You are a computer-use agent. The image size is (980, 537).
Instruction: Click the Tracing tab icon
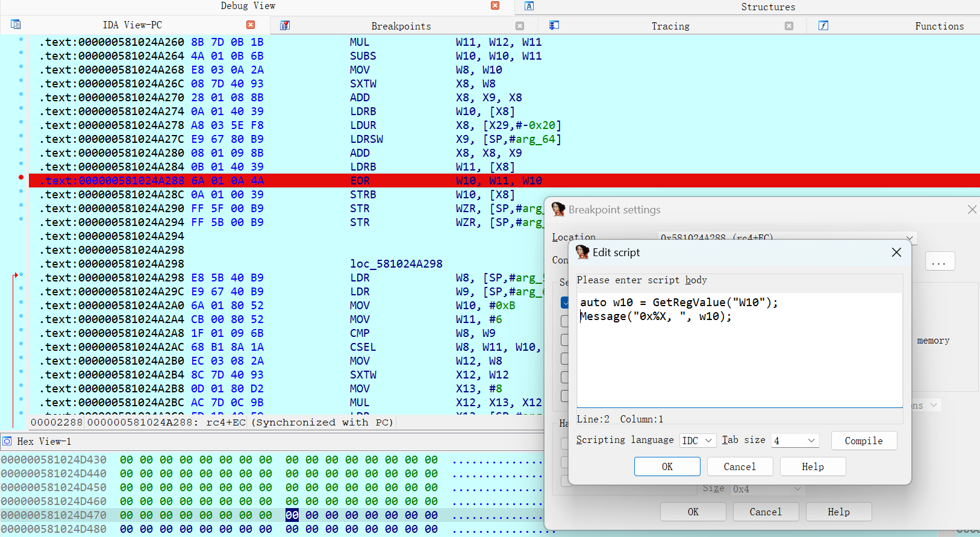pyautogui.click(x=554, y=25)
